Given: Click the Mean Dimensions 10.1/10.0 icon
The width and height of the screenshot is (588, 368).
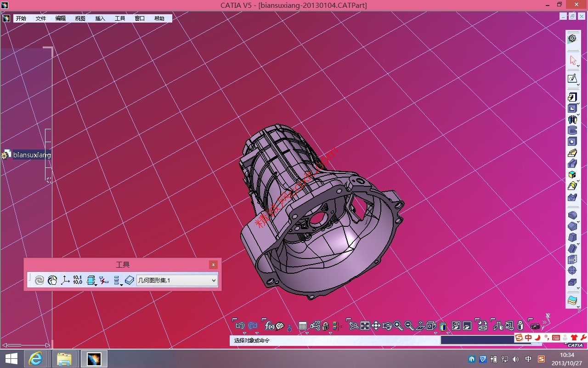Looking at the screenshot, I should click(78, 280).
